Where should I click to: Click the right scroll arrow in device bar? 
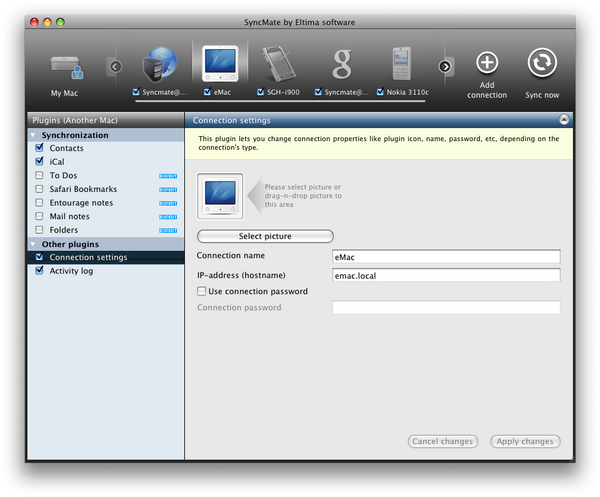tap(445, 67)
